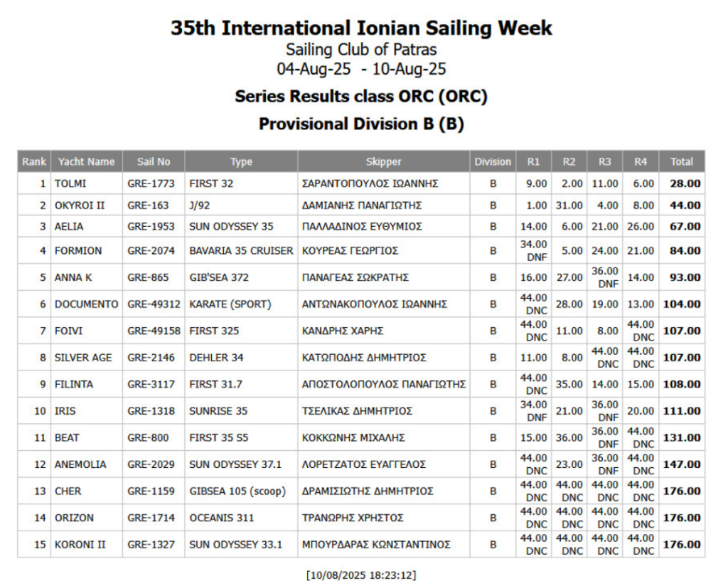
Task: Select the Sail No column header
Action: click(x=154, y=161)
